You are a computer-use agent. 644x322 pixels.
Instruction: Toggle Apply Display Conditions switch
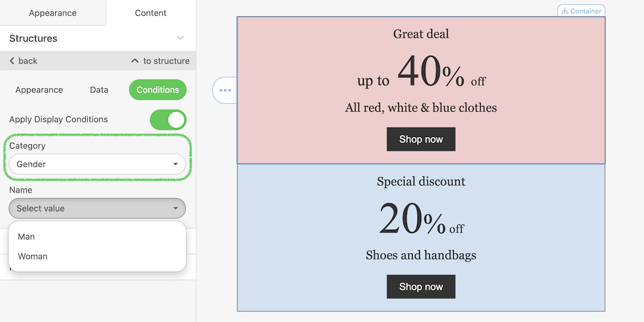(x=168, y=119)
